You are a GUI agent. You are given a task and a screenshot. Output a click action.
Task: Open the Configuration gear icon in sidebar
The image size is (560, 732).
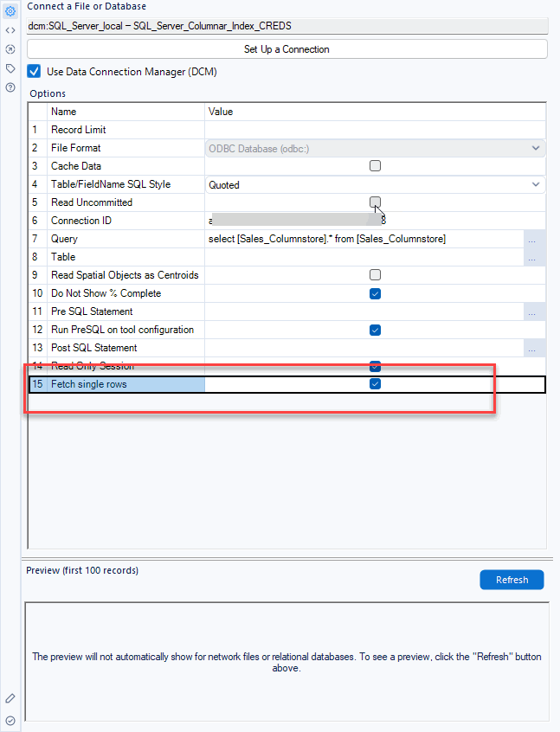(10, 11)
